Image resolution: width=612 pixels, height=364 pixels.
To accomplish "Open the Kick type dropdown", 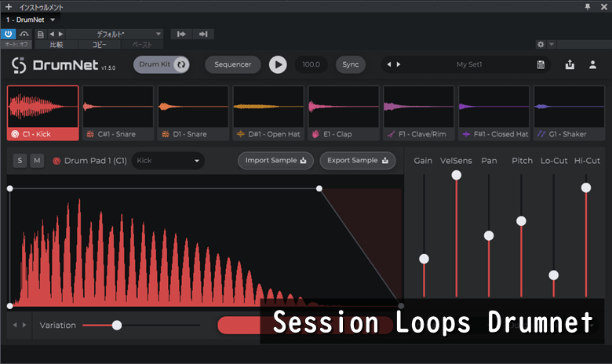I will click(x=168, y=160).
